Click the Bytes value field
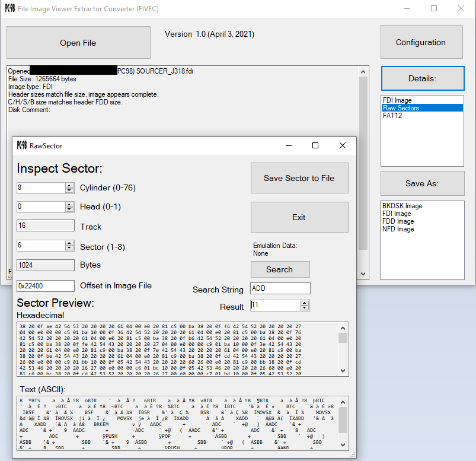The width and height of the screenshot is (476, 461). point(46,265)
